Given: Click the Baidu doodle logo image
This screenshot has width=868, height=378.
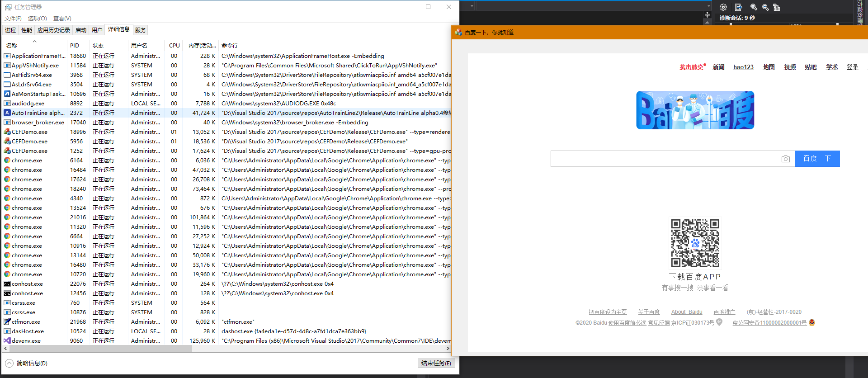Looking at the screenshot, I should 695,110.
